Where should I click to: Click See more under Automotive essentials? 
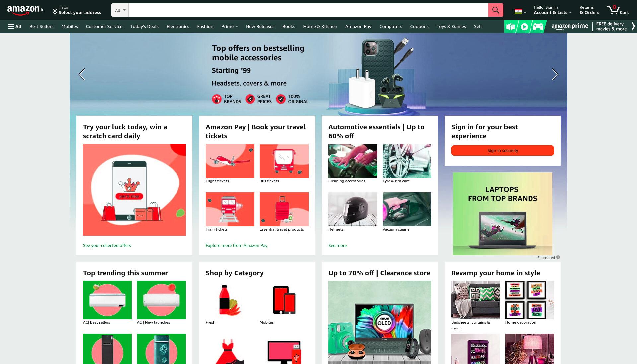point(337,245)
